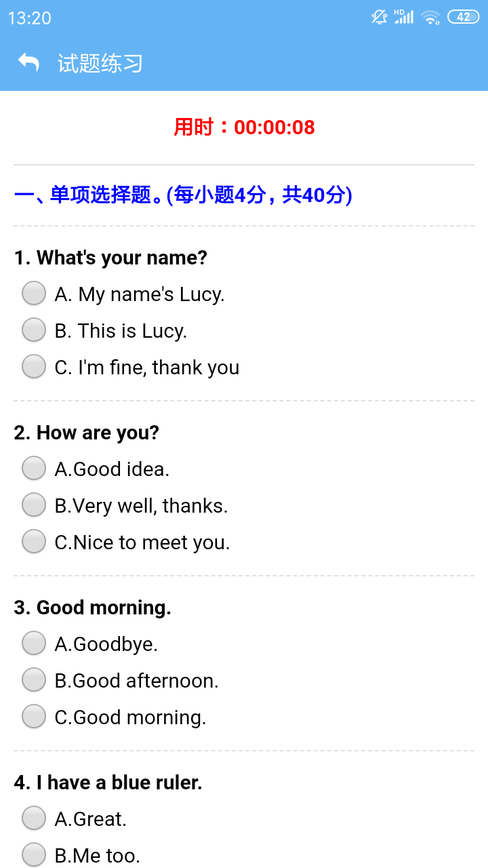Pick B.Good afternoon. radio button
The height and width of the screenshot is (868, 488).
tap(34, 680)
